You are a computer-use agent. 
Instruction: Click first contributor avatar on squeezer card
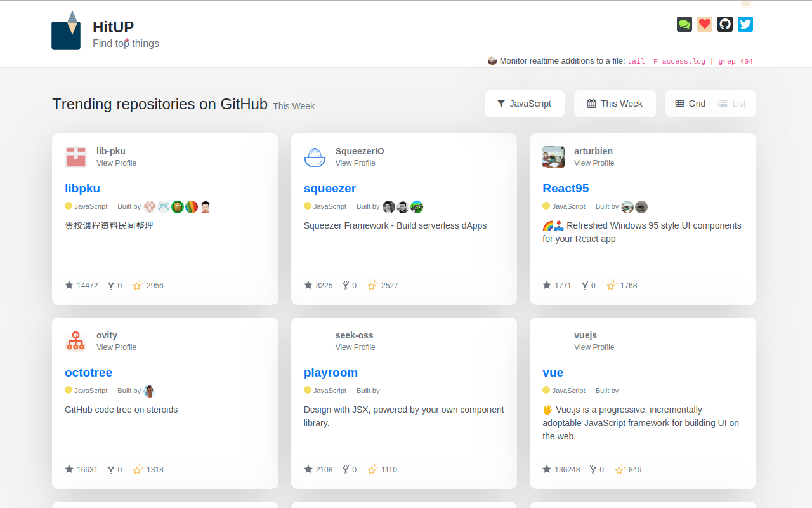tap(389, 206)
